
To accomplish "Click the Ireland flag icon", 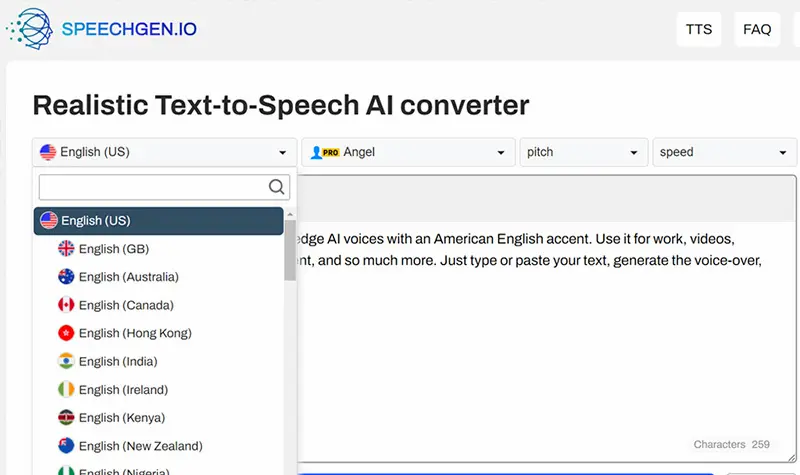I will tap(66, 389).
